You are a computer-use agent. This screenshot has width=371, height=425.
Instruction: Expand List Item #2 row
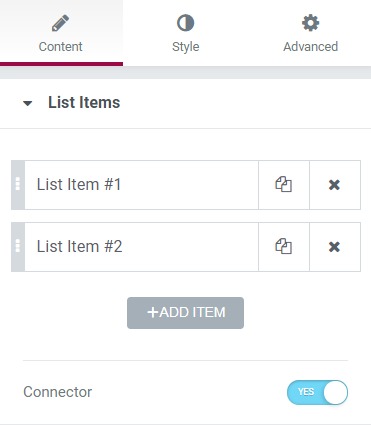[141, 247]
